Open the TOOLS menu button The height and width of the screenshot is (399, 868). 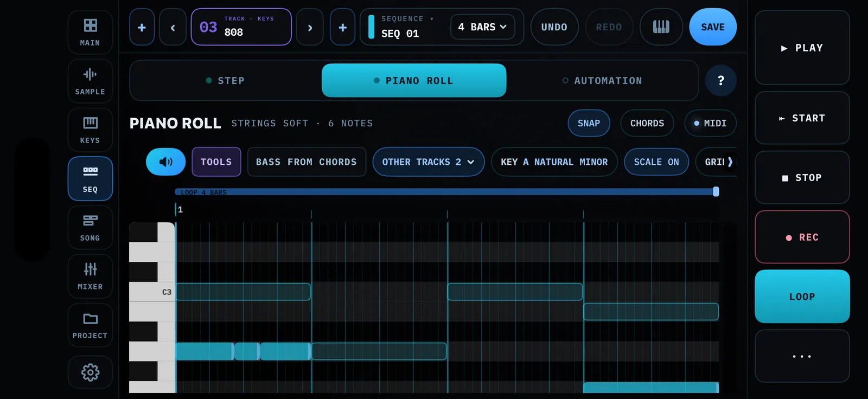click(x=216, y=162)
